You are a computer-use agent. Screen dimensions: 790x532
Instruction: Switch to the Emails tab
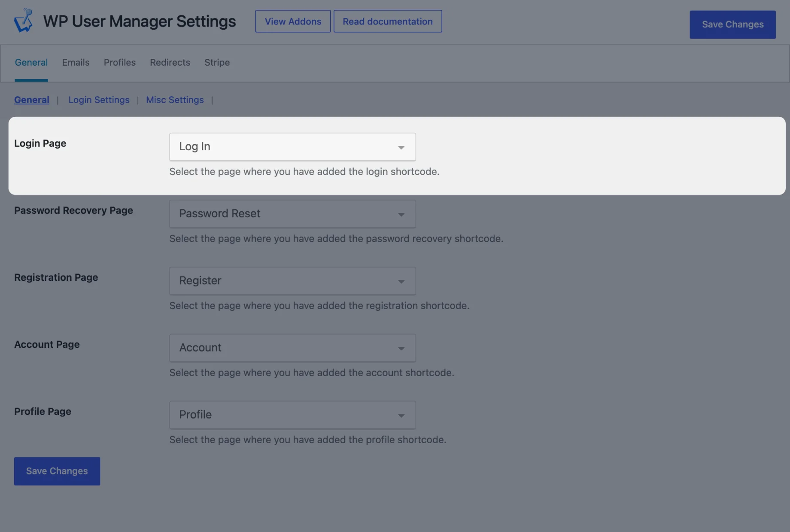click(x=76, y=62)
